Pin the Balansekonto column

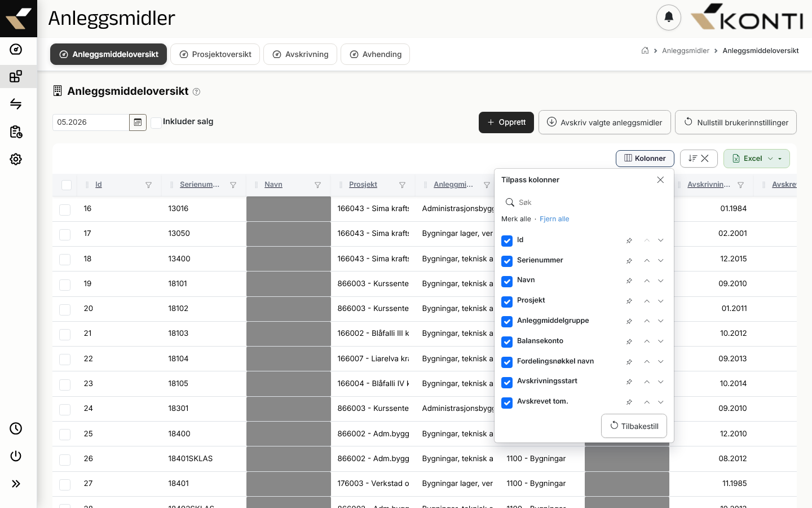[629, 341]
